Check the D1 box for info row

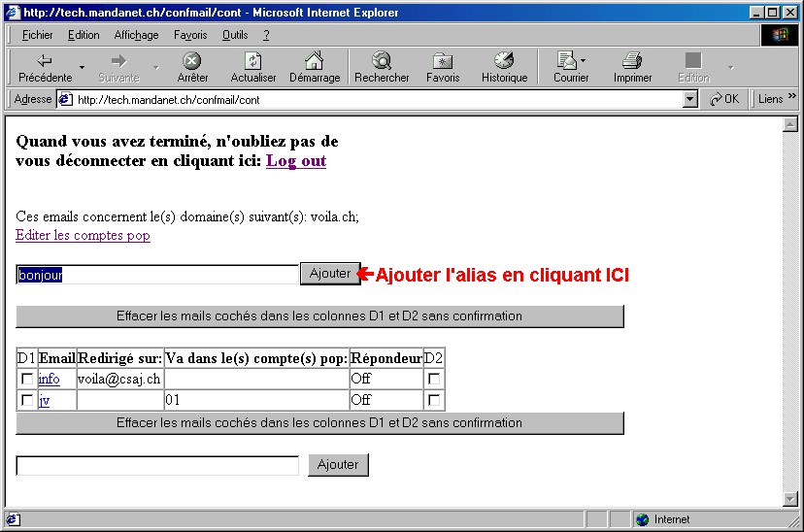click(27, 380)
